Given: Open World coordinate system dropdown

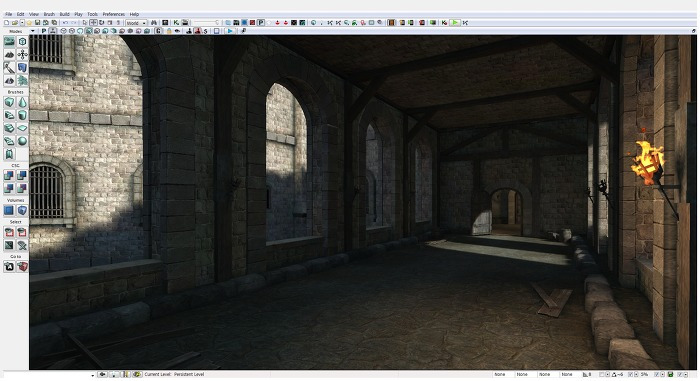Looking at the screenshot, I should coord(136,23).
